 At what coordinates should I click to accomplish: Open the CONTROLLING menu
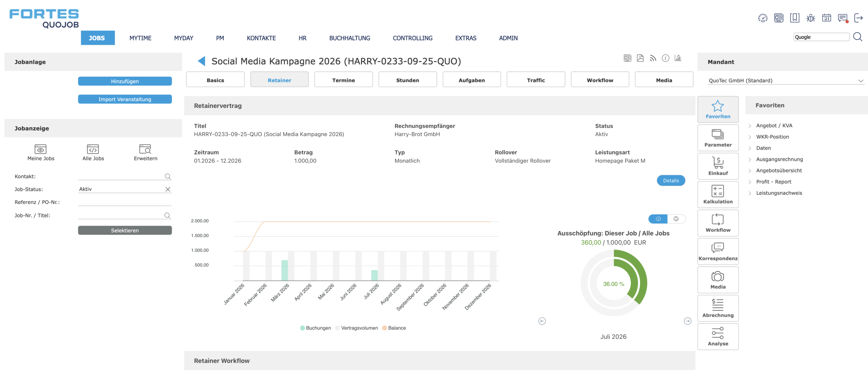pos(413,38)
